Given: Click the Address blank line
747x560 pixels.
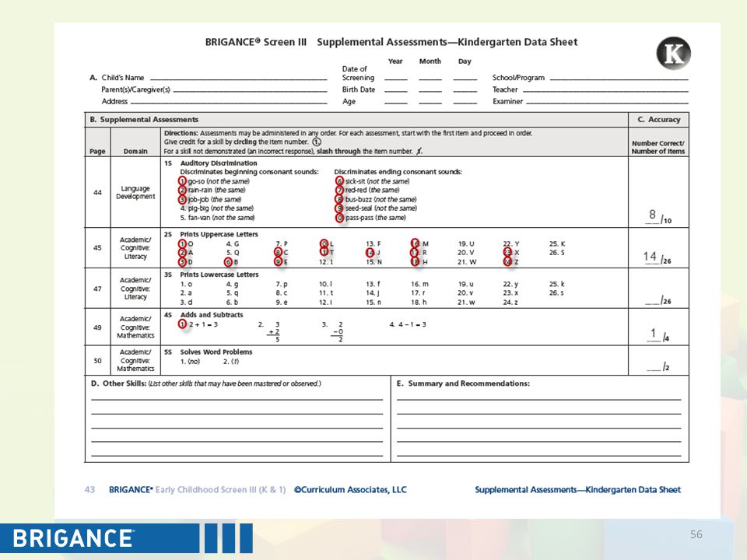Looking at the screenshot, I should [229, 103].
